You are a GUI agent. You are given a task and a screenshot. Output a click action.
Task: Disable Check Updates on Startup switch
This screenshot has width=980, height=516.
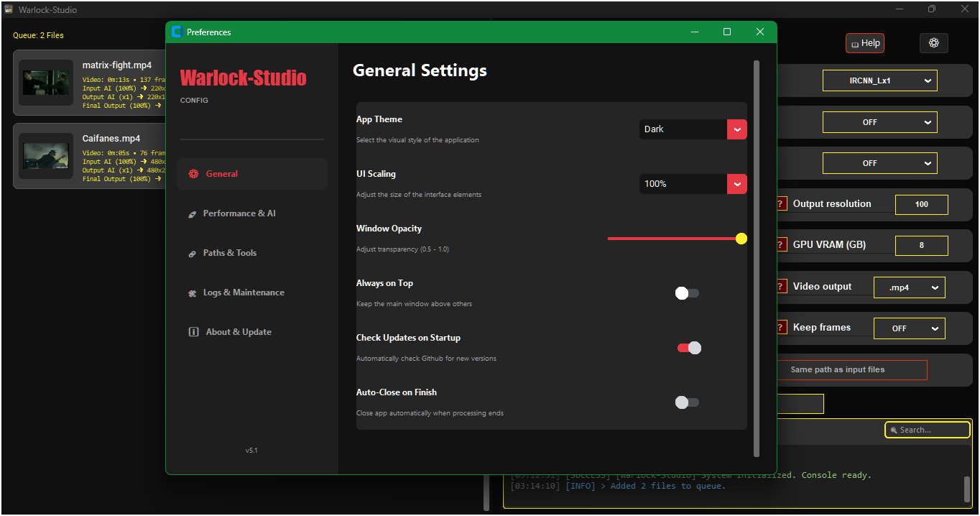(x=689, y=348)
